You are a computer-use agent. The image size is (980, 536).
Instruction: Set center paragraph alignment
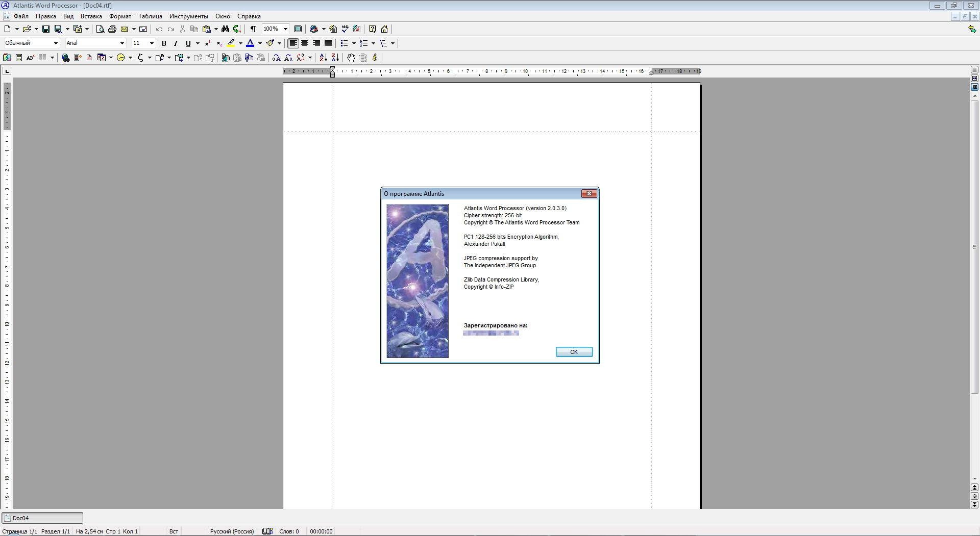pos(305,43)
